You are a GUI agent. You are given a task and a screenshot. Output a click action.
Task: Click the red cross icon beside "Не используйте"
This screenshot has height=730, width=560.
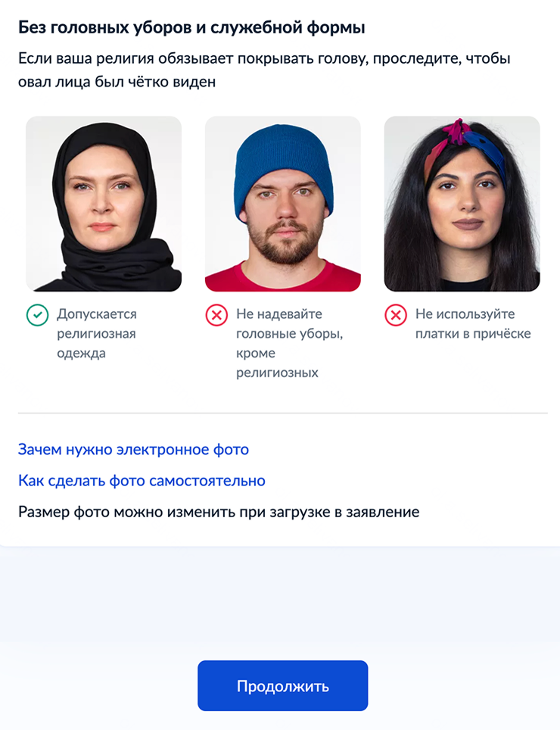(396, 315)
